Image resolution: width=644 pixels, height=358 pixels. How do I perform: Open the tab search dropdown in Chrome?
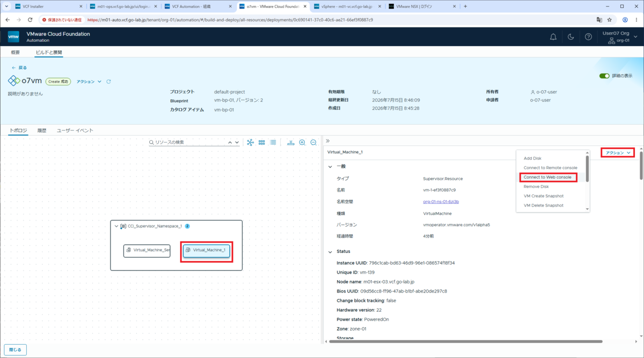point(7,6)
